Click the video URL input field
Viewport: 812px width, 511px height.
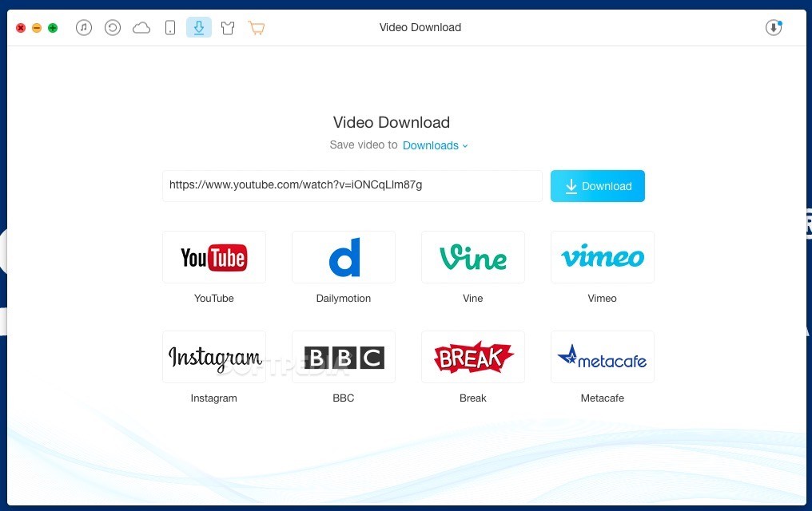[352, 186]
